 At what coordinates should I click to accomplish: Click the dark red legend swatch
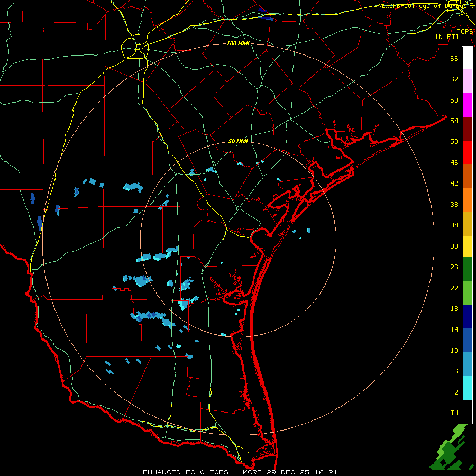click(x=467, y=129)
